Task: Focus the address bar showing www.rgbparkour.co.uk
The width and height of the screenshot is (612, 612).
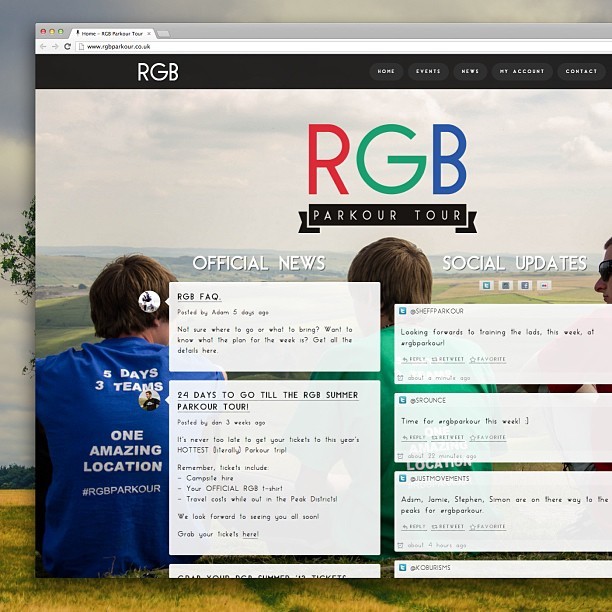Action: click(x=343, y=46)
